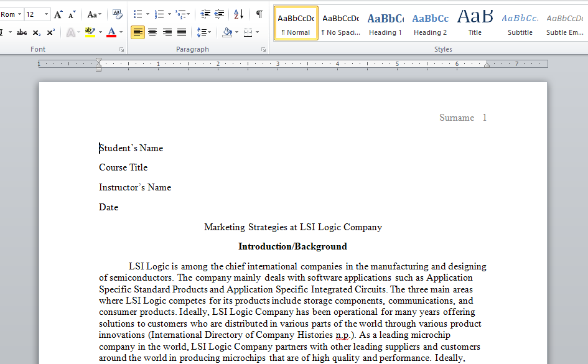Apply the Title style
588x364 pixels.
pos(475,23)
